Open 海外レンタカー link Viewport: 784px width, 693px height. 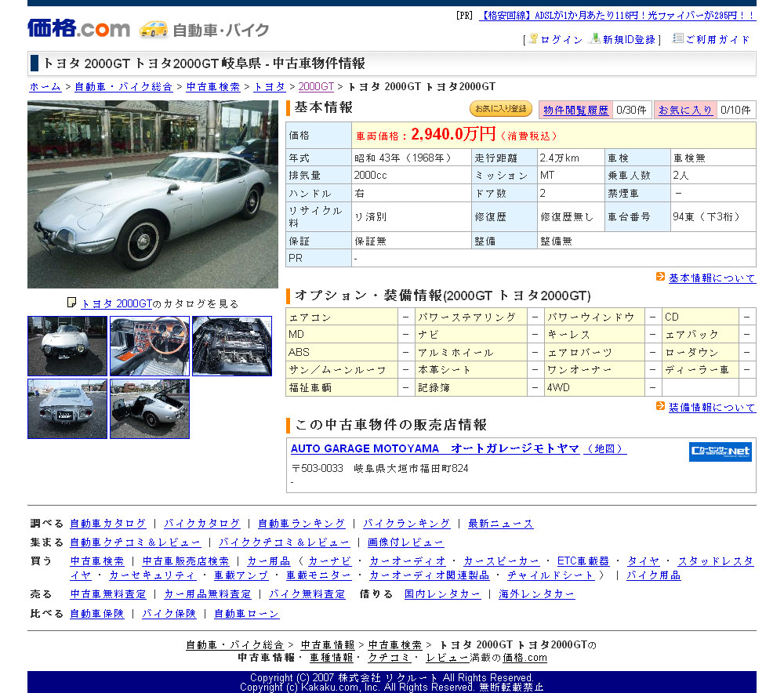pyautogui.click(x=536, y=594)
